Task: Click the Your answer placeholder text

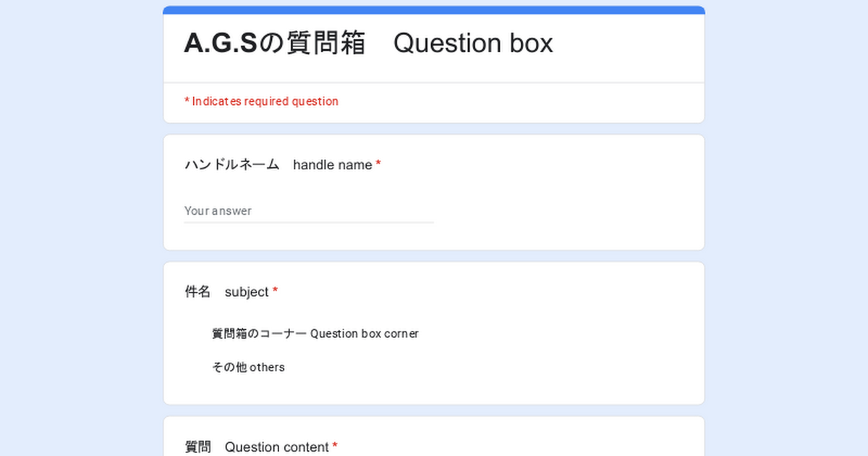Action: click(218, 211)
